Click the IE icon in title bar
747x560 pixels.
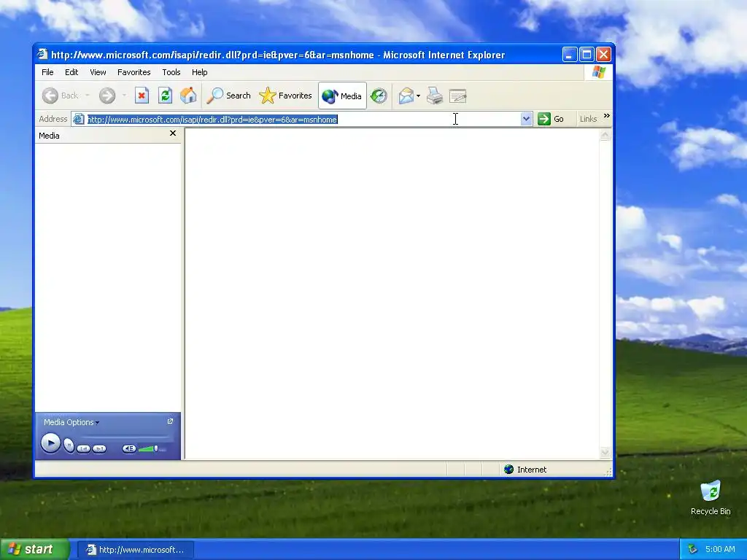coord(42,54)
